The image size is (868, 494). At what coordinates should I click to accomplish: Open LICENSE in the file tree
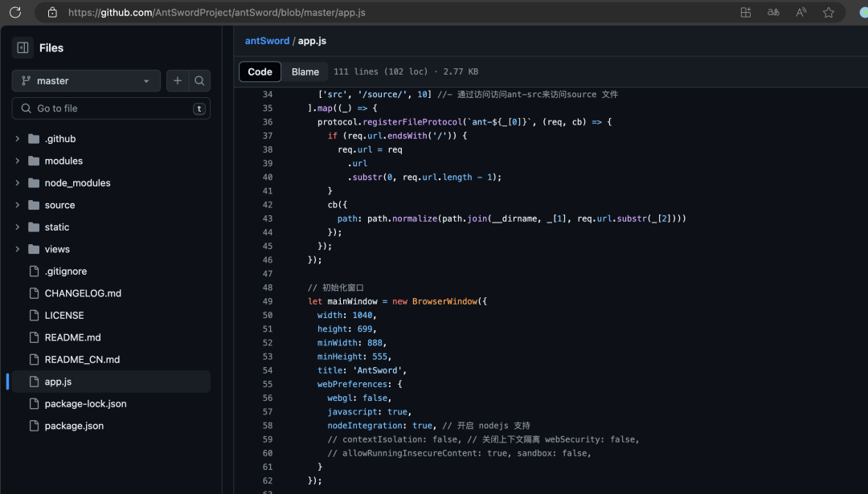point(64,316)
